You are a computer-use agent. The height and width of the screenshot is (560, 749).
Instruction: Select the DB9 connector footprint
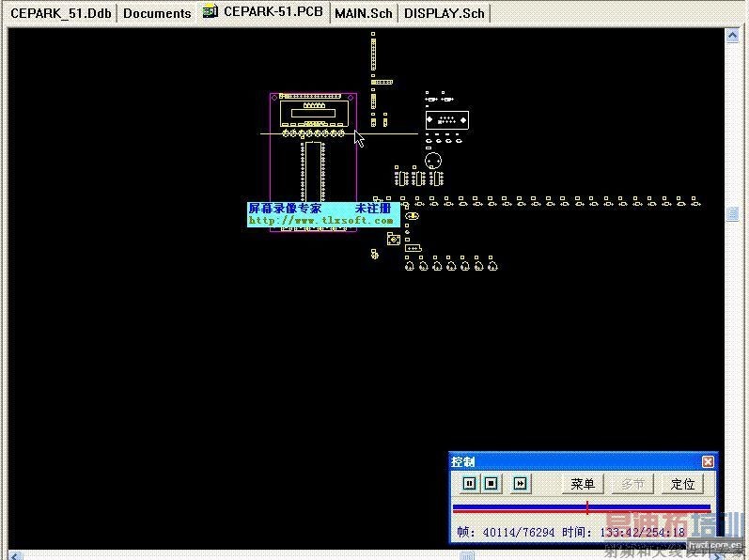[447, 120]
